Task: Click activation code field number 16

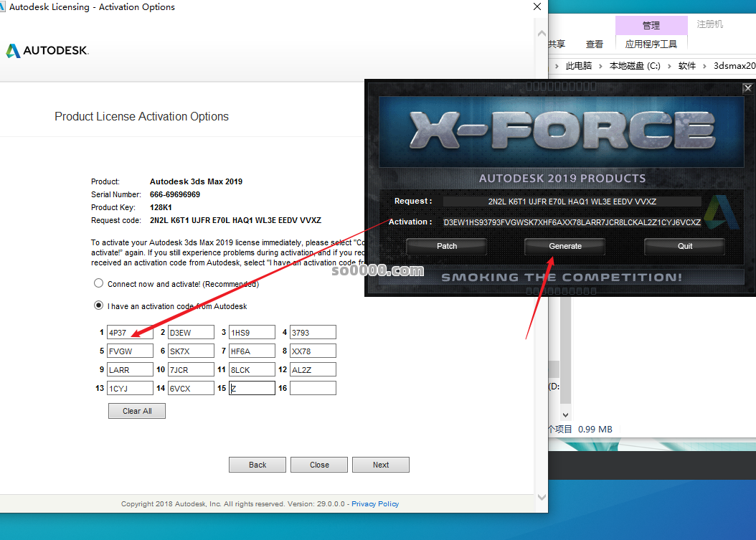Action: [313, 388]
